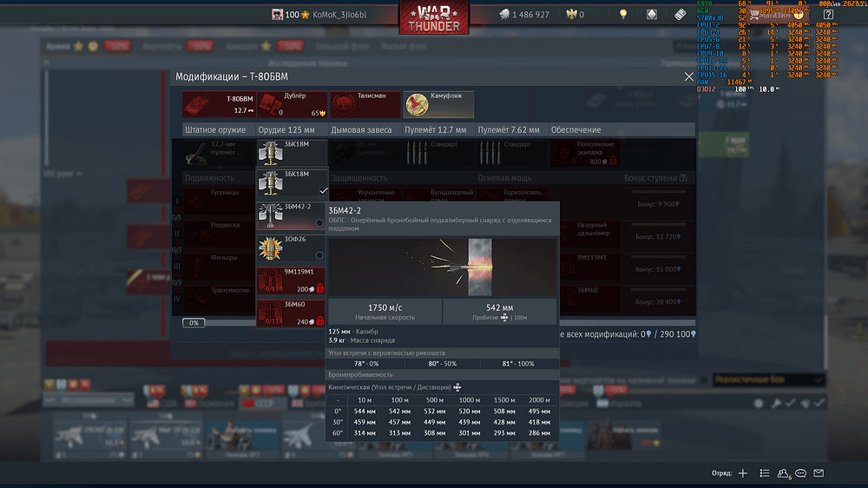Viewport: 868px width, 488px height.
Task: Open the Камуфляж camouflage tile
Action: (x=438, y=104)
